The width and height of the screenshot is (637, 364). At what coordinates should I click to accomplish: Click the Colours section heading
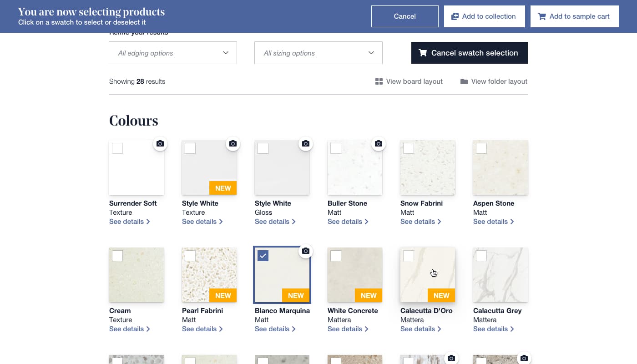pos(134,121)
